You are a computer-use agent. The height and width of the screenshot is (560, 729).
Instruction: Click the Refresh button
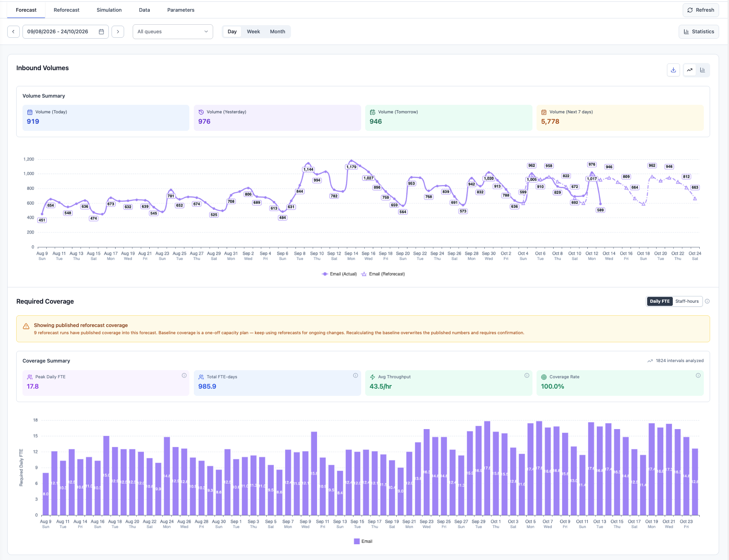(700, 10)
